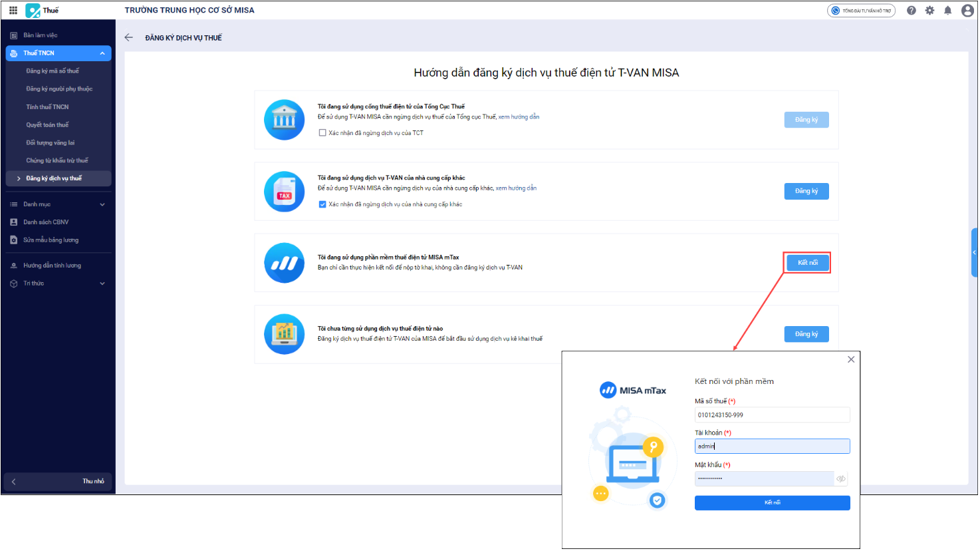Click the Thuế TNCN printer icon

[x=14, y=53]
